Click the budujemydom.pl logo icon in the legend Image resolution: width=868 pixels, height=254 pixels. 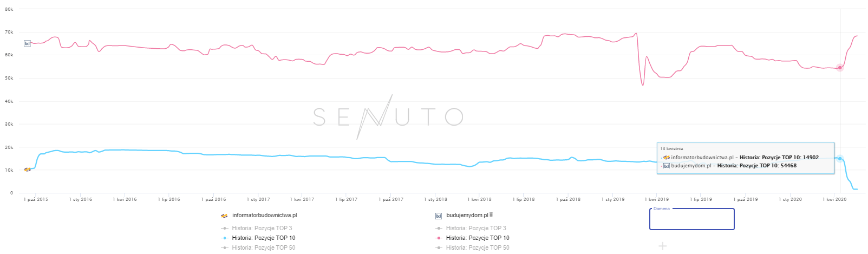(x=439, y=216)
